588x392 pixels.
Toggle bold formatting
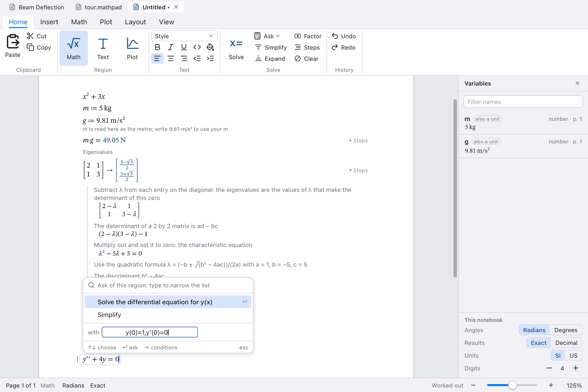157,47
